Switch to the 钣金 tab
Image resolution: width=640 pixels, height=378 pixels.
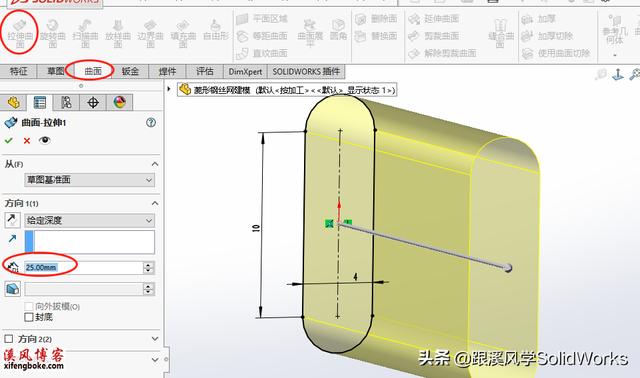130,71
